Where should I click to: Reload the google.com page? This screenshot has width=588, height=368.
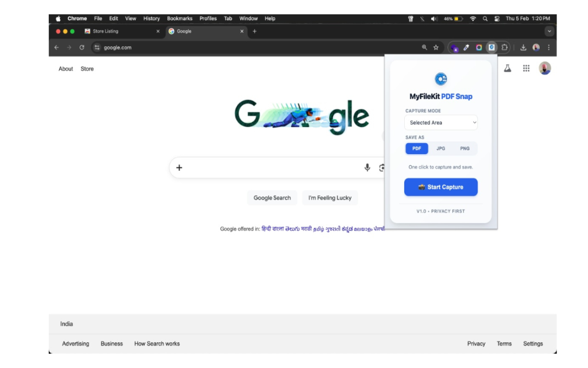(82, 47)
